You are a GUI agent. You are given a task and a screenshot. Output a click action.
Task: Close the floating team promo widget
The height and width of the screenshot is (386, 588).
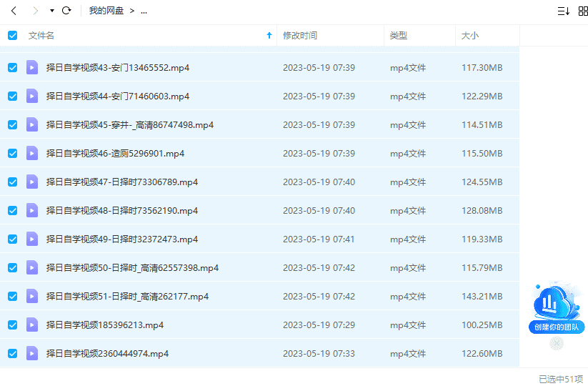pyautogui.click(x=557, y=344)
